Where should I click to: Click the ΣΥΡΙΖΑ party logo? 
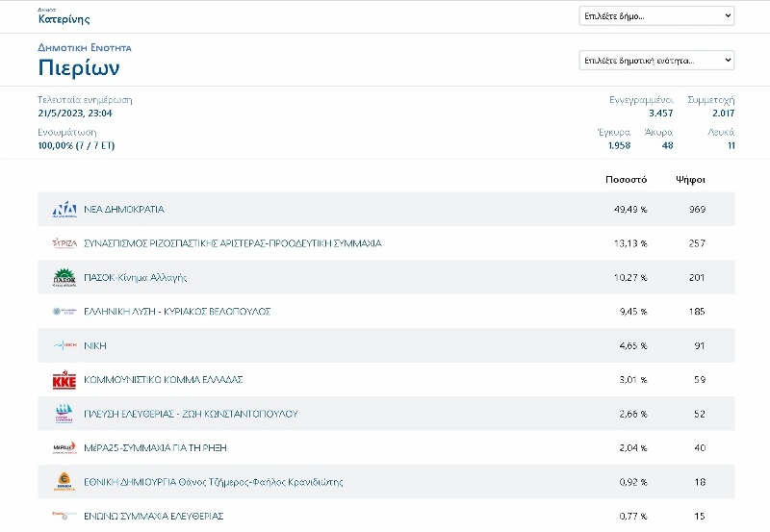(64, 243)
